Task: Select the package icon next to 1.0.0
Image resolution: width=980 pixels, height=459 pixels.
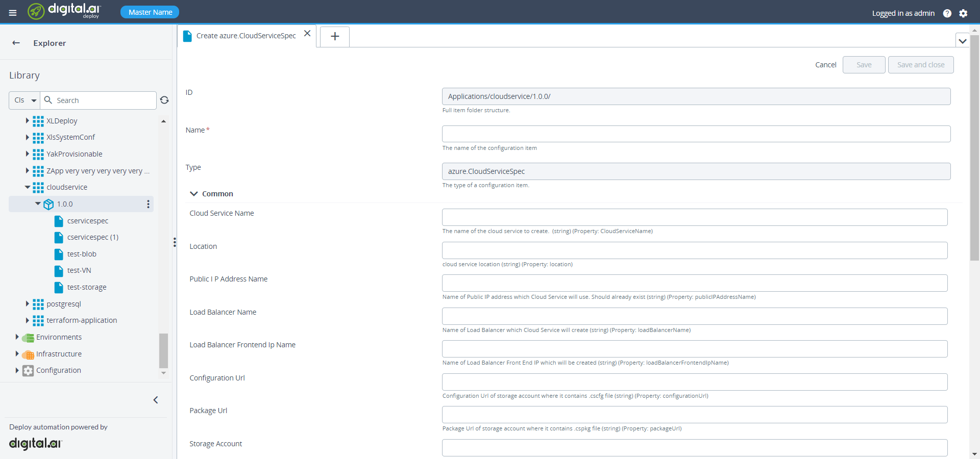Action: [48, 204]
